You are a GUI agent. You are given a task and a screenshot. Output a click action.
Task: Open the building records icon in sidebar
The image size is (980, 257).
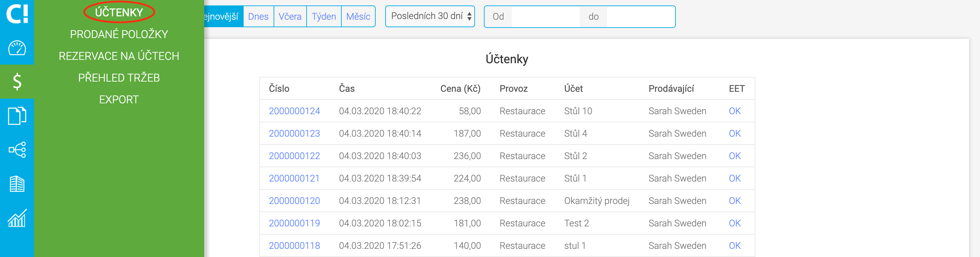click(17, 184)
